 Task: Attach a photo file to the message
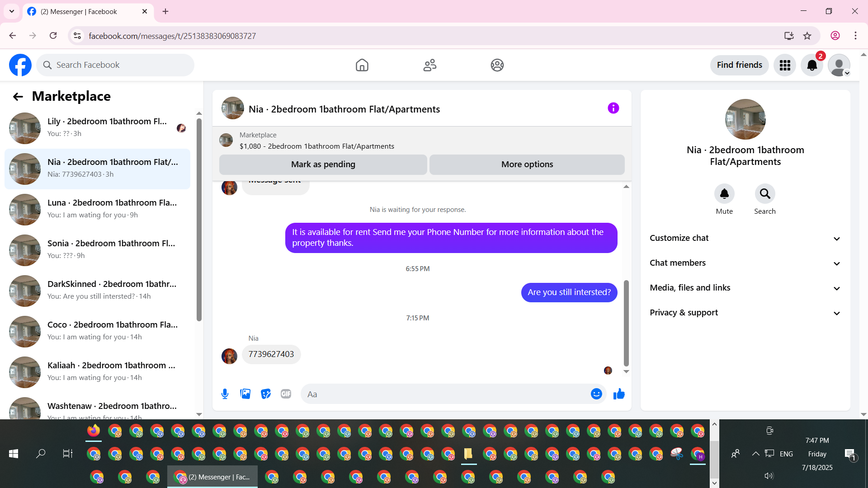coord(245,394)
